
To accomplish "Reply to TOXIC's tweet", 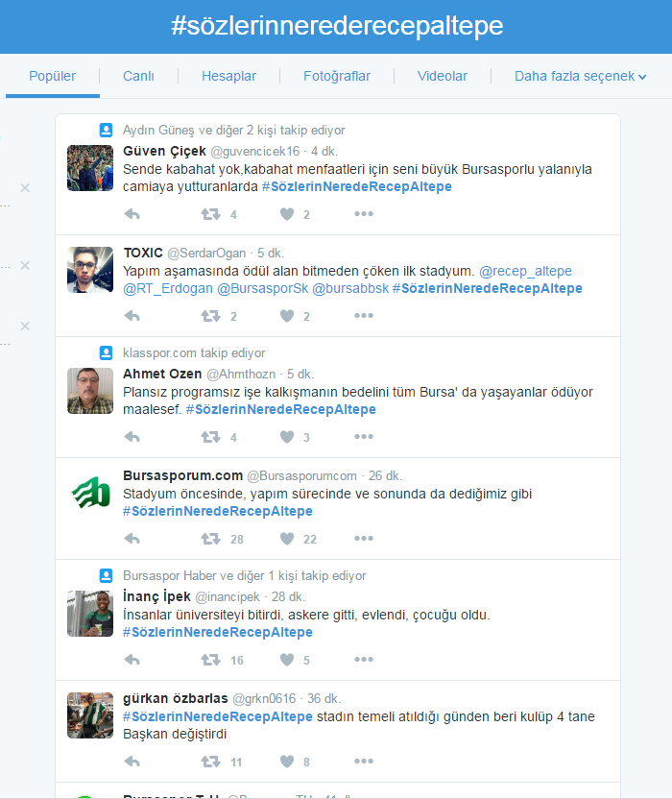I will 132,316.
